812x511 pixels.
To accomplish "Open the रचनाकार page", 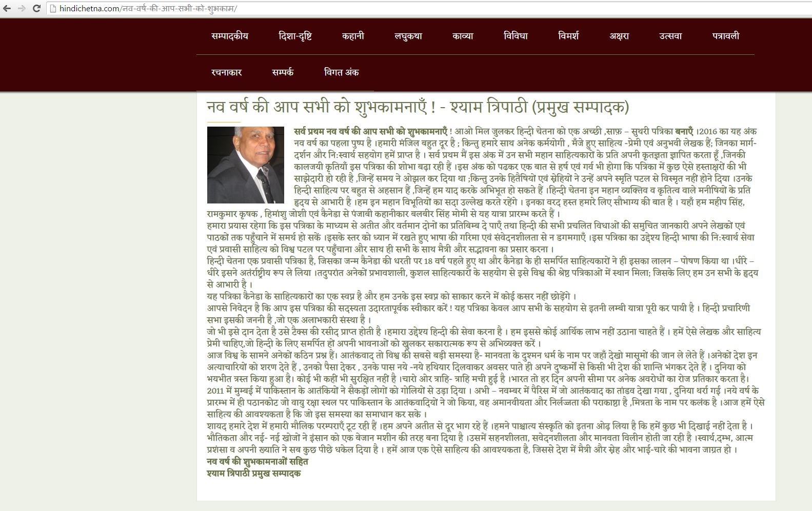I will tap(226, 72).
